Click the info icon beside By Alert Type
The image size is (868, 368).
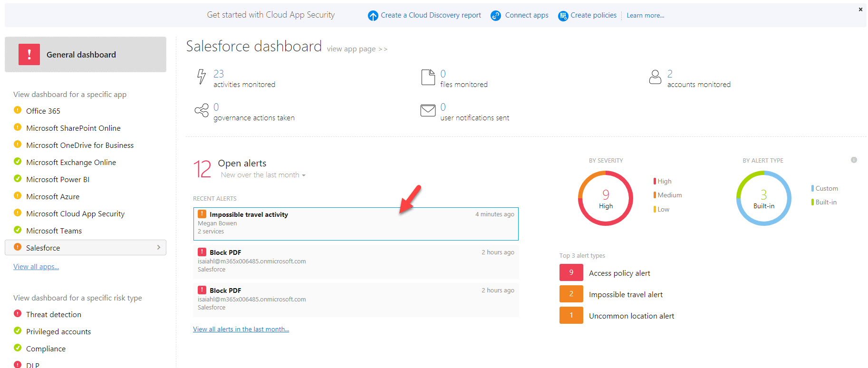pos(854,160)
